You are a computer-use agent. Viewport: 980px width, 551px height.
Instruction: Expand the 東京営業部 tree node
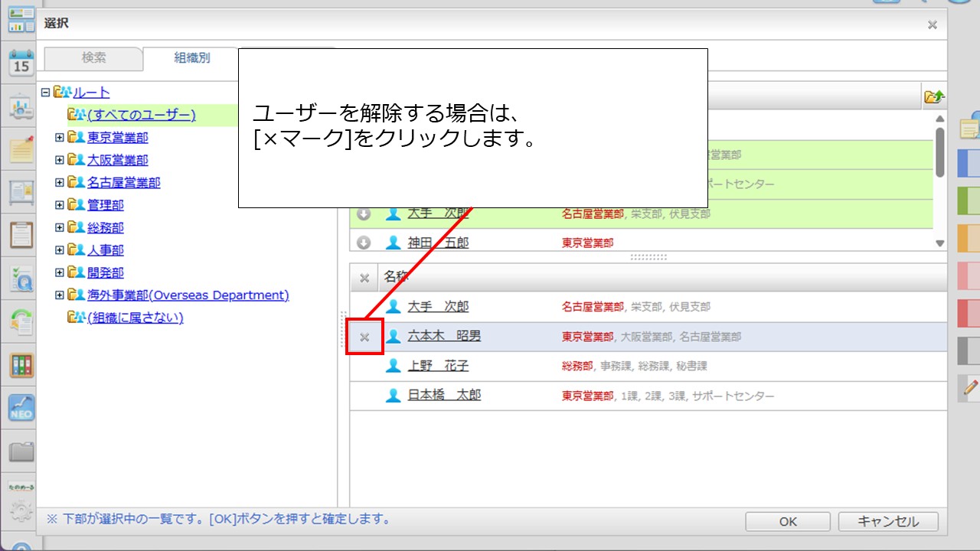click(x=60, y=138)
